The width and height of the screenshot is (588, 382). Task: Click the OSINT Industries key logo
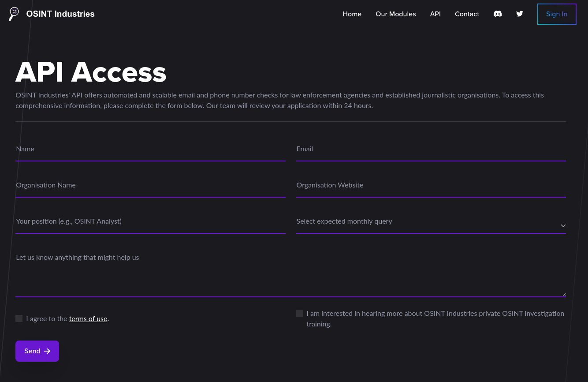(14, 14)
